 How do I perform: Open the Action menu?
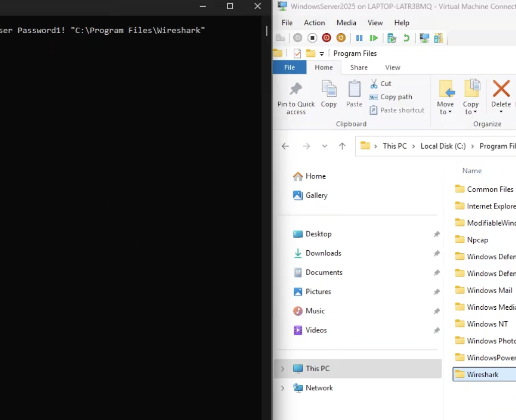[314, 23]
